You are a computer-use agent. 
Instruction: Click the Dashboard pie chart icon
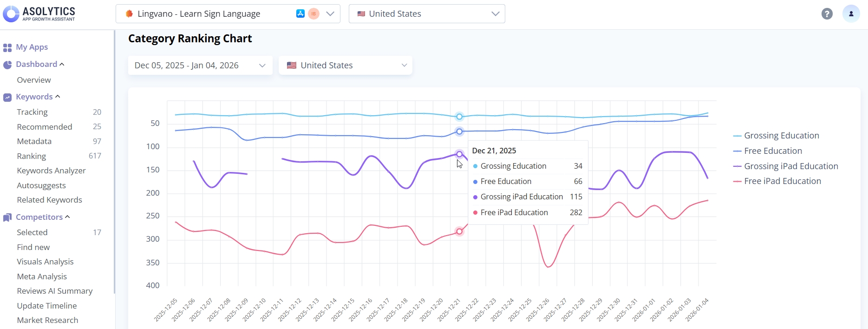tap(7, 65)
